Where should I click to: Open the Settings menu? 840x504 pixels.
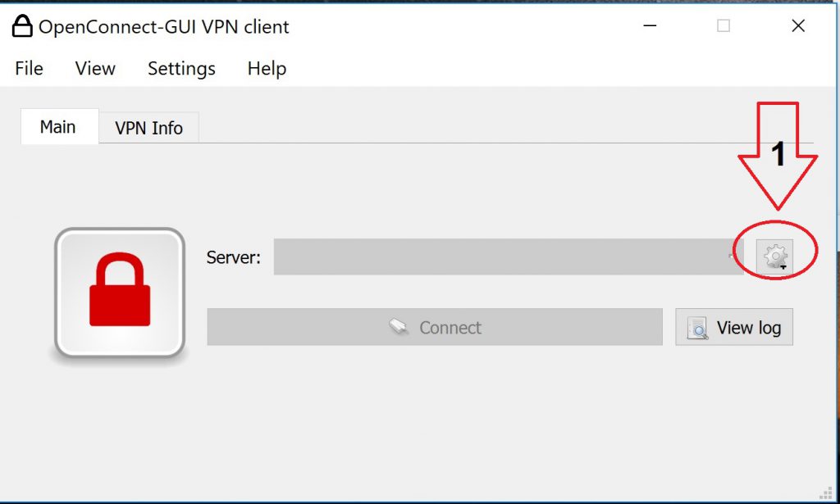click(x=181, y=69)
